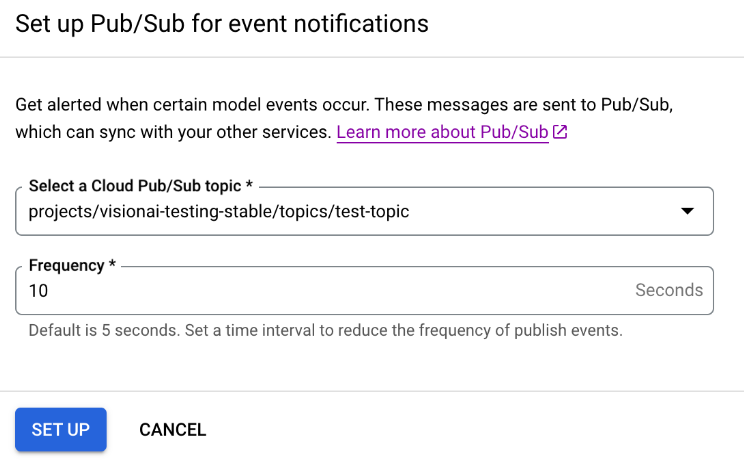
Task: Click the CANCEL button
Action: tap(172, 430)
